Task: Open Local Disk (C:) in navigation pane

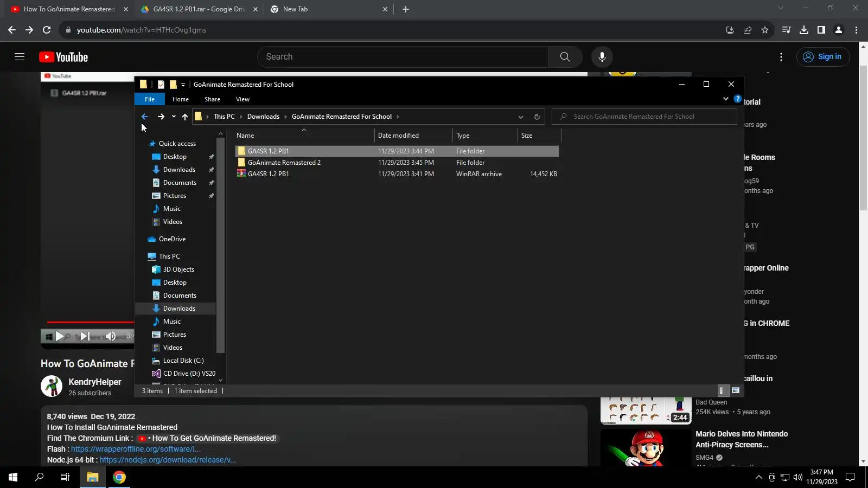Action: coord(183,361)
